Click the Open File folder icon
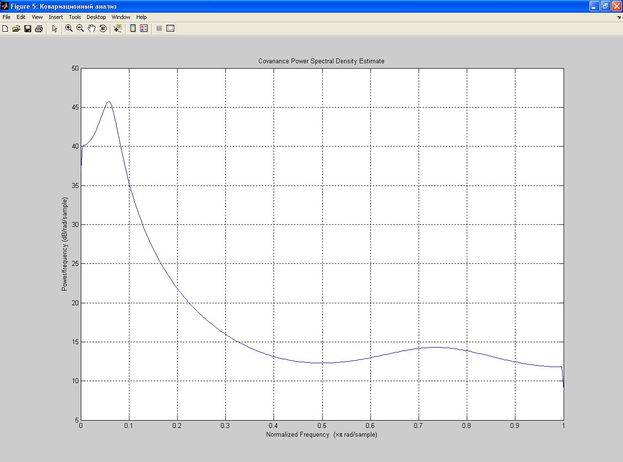The height and width of the screenshot is (462, 623). pos(16,29)
